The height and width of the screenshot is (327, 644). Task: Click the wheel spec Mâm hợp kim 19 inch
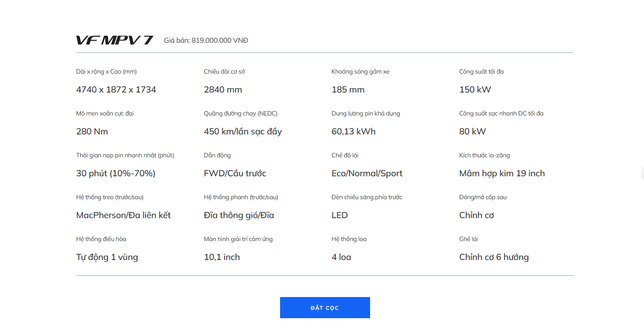pyautogui.click(x=502, y=173)
